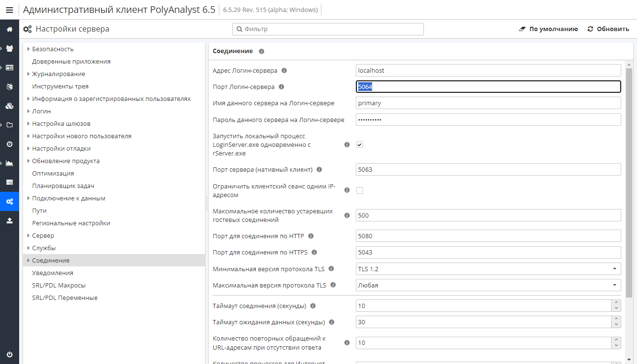The height and width of the screenshot is (364, 637).
Task: Open Минимальная версия протокола TLS dropdown
Action: (489, 269)
